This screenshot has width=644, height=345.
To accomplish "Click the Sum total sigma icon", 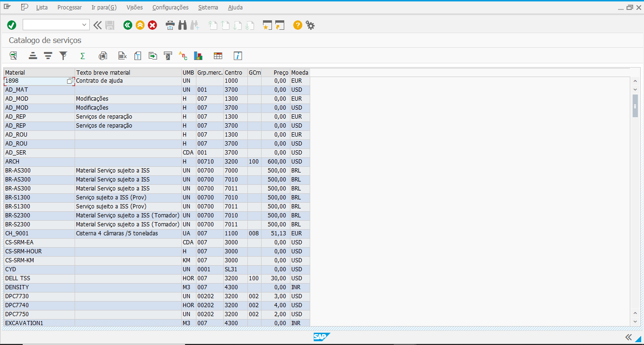I will pos(83,56).
